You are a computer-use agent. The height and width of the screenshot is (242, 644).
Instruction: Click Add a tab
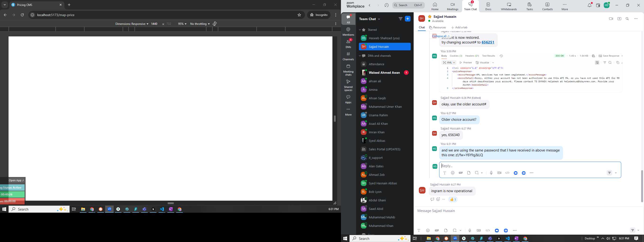459,27
